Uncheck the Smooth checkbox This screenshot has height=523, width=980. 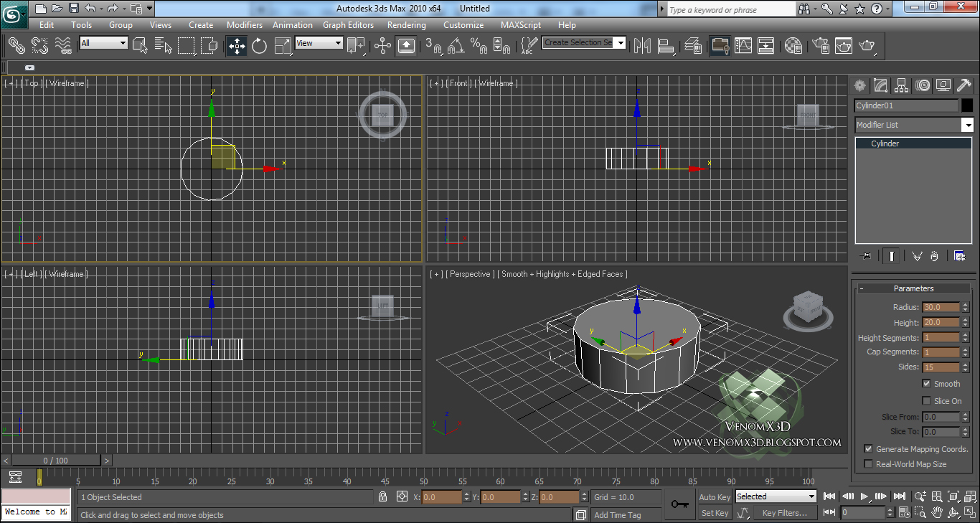click(926, 384)
